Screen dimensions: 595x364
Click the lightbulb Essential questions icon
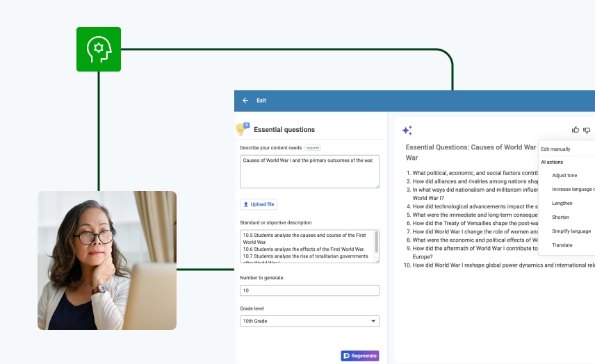click(x=243, y=129)
